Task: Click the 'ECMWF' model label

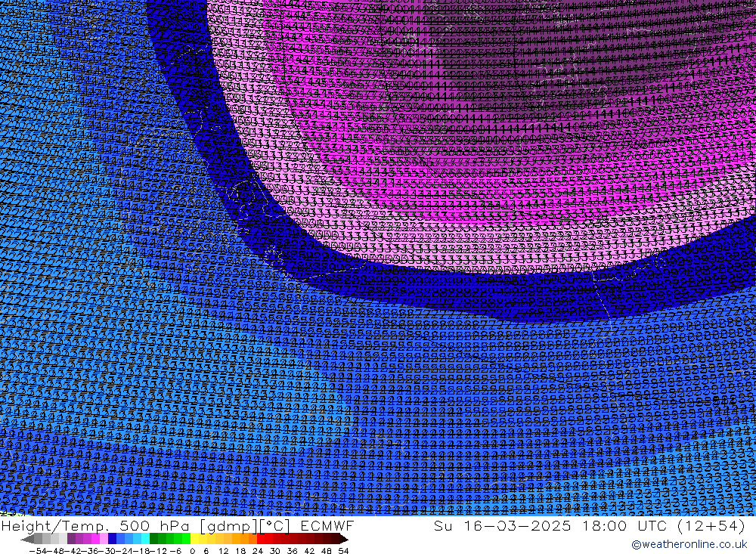Action: pos(327,526)
